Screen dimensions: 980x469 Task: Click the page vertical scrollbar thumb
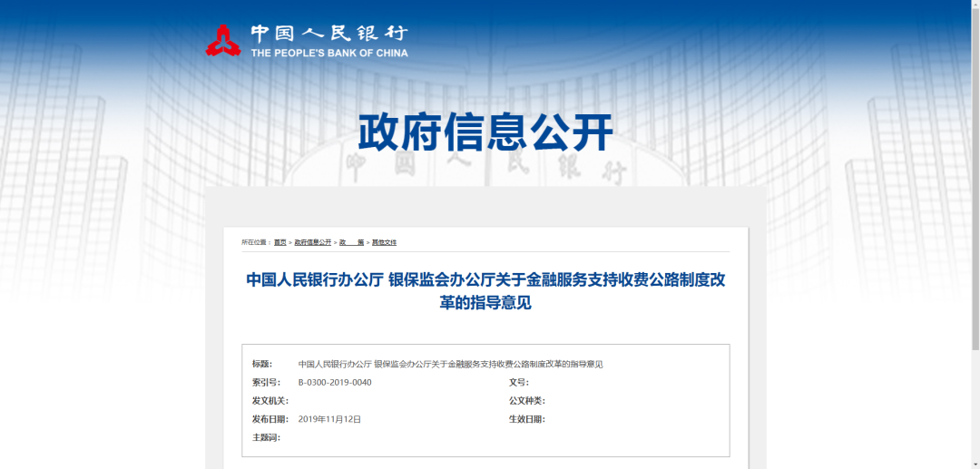tap(975, 179)
